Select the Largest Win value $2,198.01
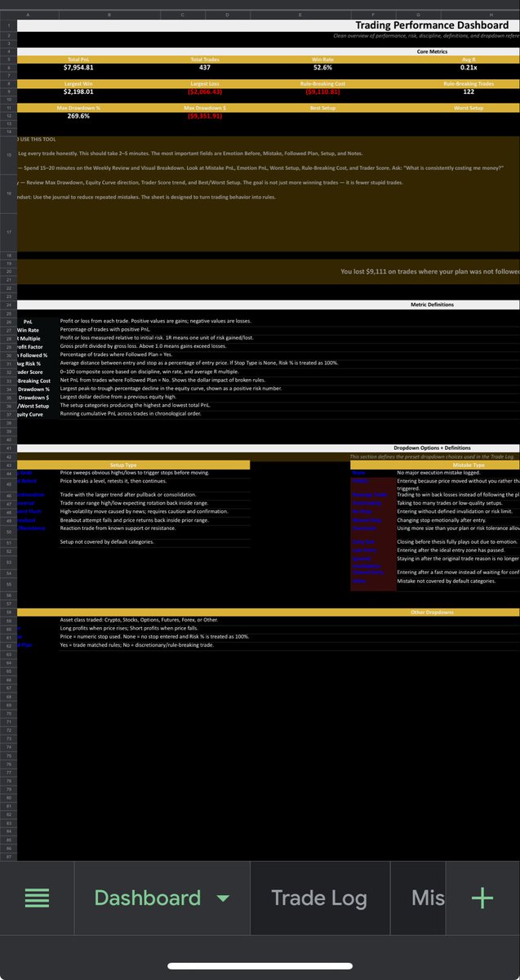520x980 pixels. point(79,92)
